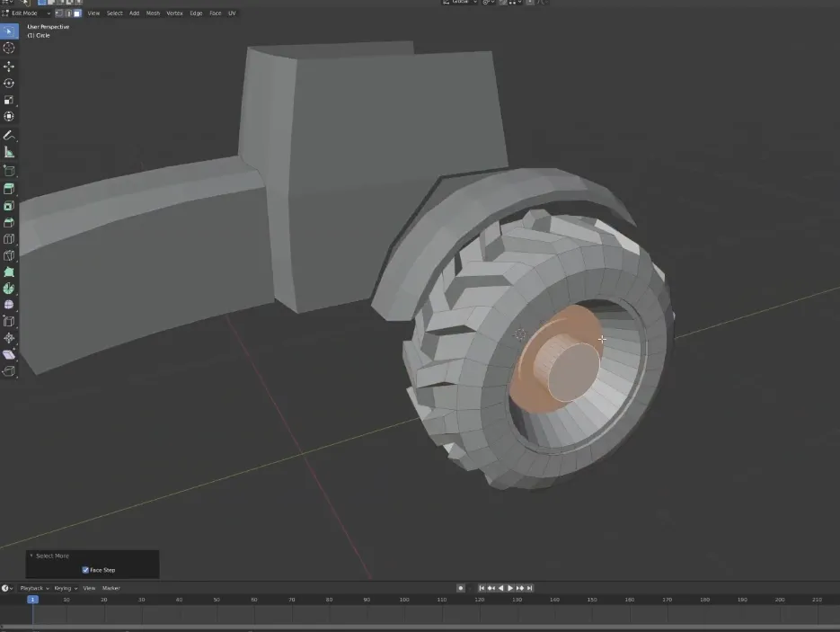Activate the Shear tool
This screenshot has width=840, height=632.
point(9,354)
